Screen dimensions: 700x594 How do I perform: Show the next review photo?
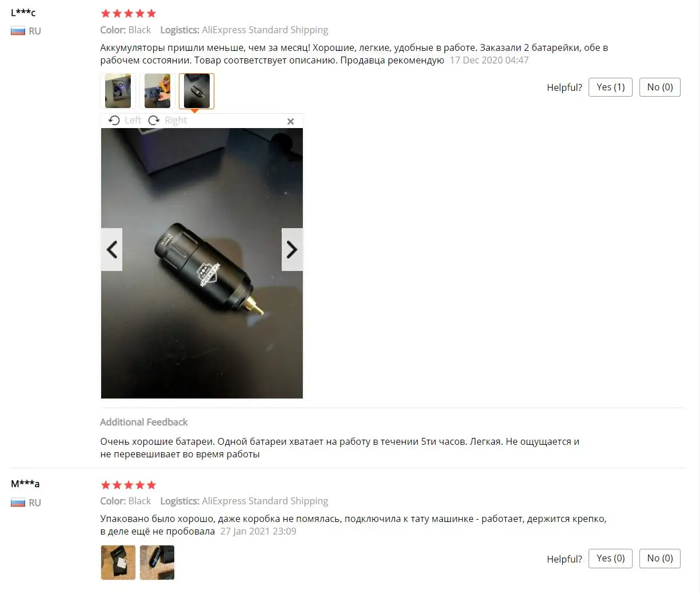pos(292,249)
